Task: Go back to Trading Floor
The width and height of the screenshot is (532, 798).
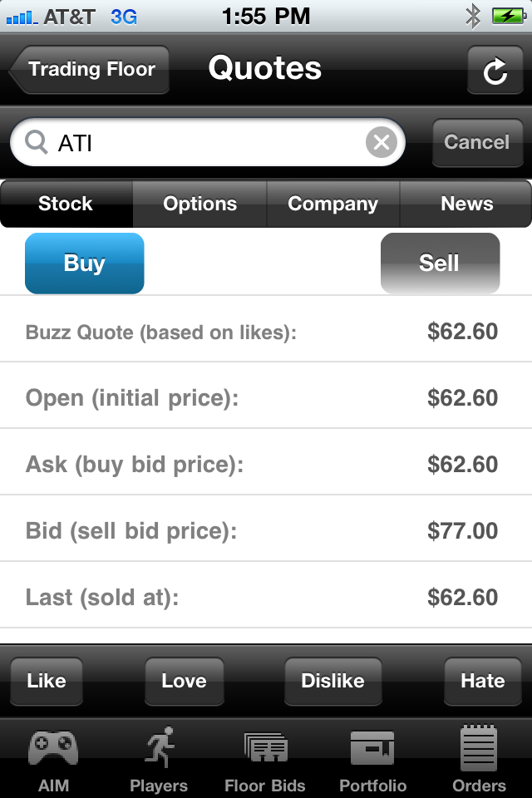Action: 90,69
